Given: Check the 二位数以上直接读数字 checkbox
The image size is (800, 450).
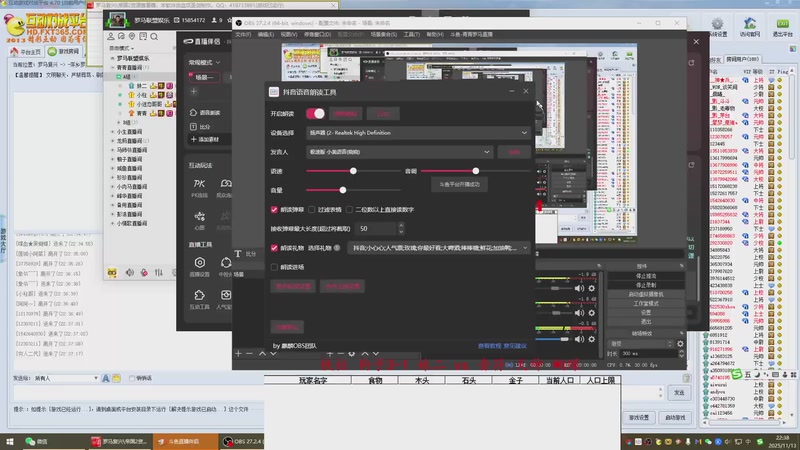Looking at the screenshot, I should point(349,210).
